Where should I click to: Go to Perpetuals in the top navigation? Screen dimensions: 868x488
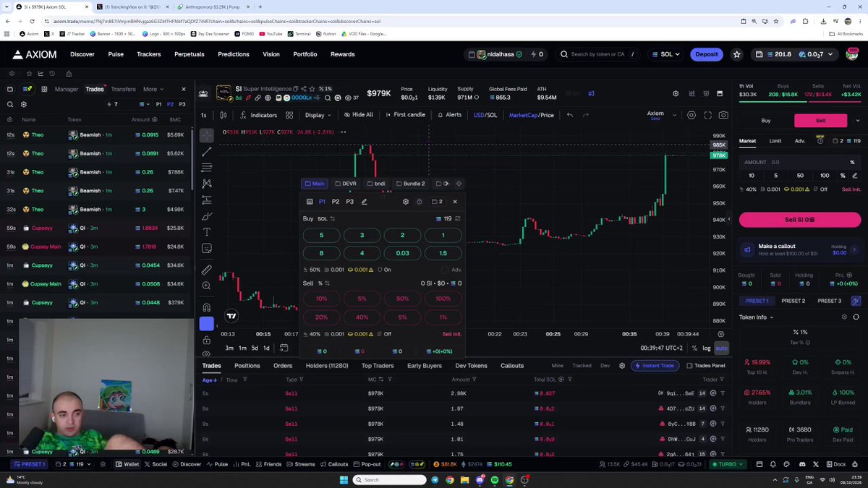189,54
